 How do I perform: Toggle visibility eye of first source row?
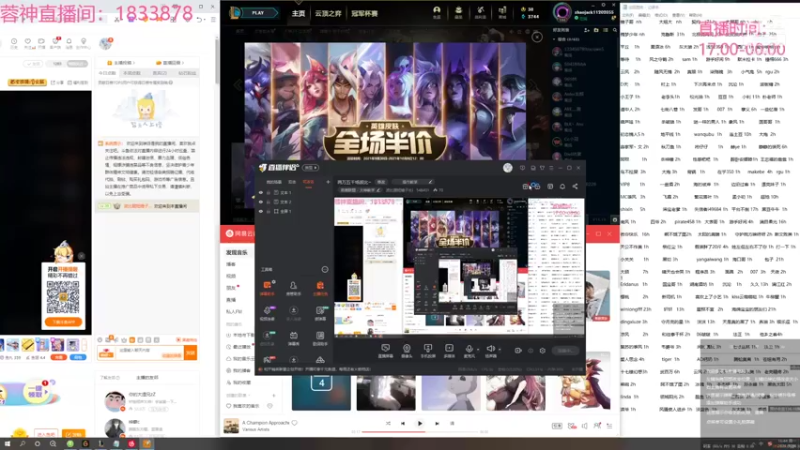tap(261, 192)
